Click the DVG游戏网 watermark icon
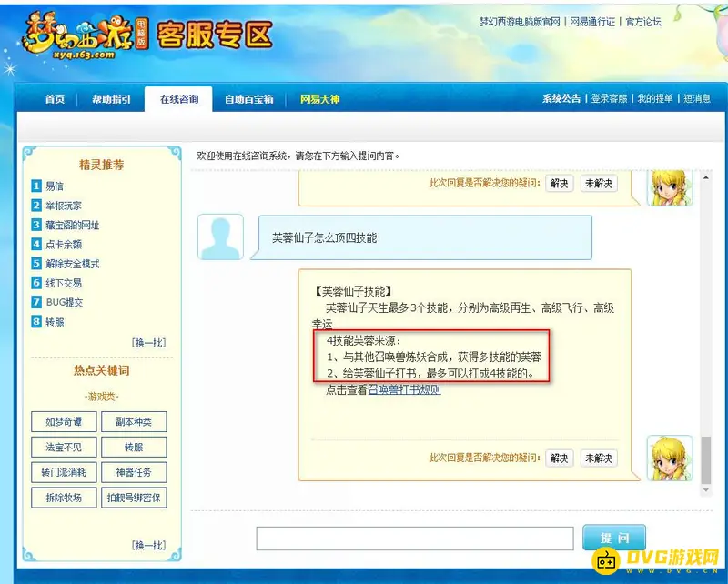 pos(606,559)
